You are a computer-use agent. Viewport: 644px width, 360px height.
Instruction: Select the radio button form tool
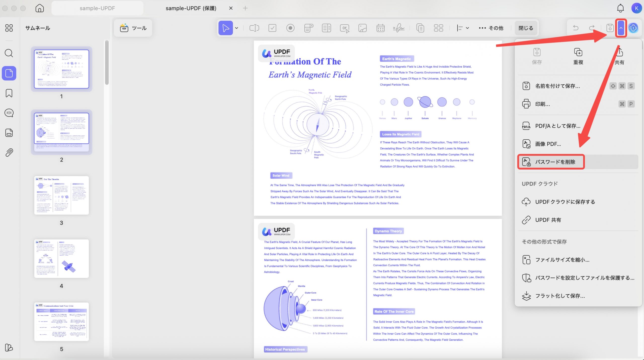(290, 28)
